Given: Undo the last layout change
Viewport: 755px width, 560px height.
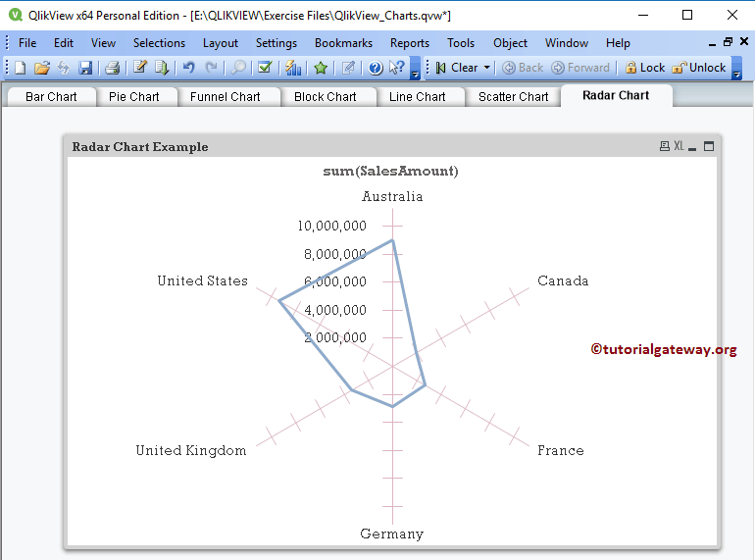Looking at the screenshot, I should (188, 68).
